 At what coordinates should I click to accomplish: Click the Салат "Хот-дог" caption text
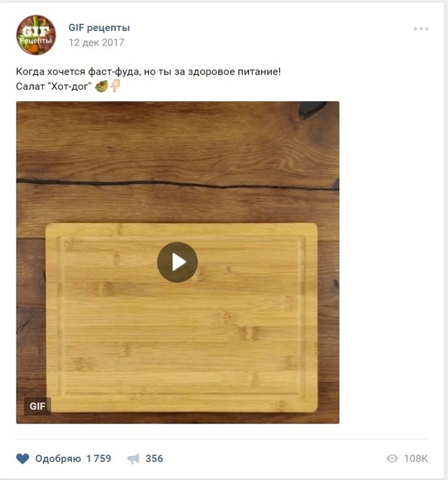click(x=53, y=86)
